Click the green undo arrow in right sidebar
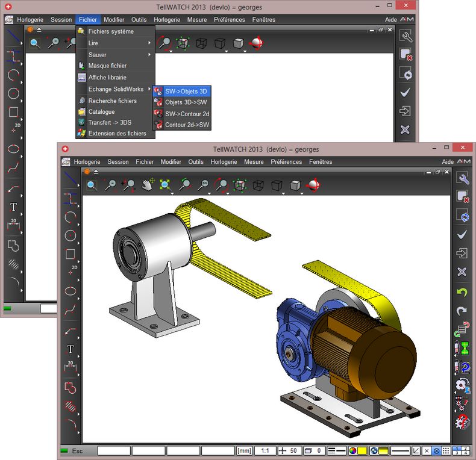 click(462, 292)
